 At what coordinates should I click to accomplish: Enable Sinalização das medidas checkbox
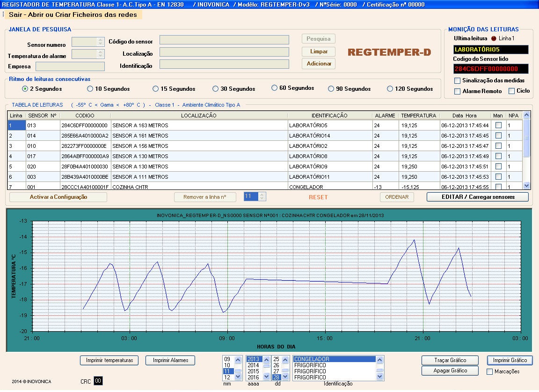[x=458, y=80]
